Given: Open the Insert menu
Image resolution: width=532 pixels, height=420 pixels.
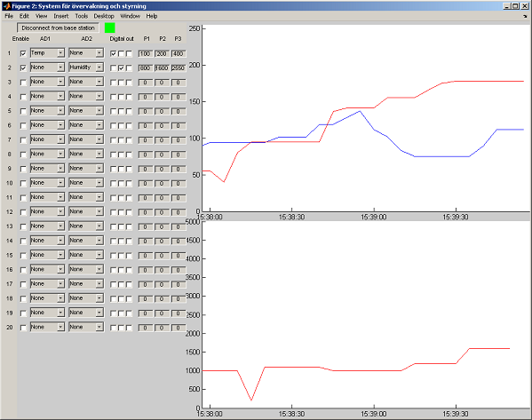Looking at the screenshot, I should click(60, 16).
